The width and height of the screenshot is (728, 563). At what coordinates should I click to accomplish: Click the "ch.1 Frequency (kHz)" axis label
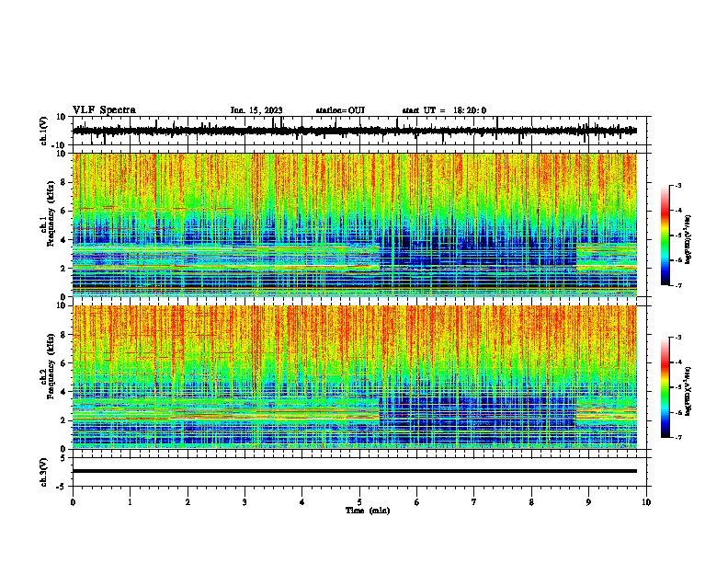(48, 213)
